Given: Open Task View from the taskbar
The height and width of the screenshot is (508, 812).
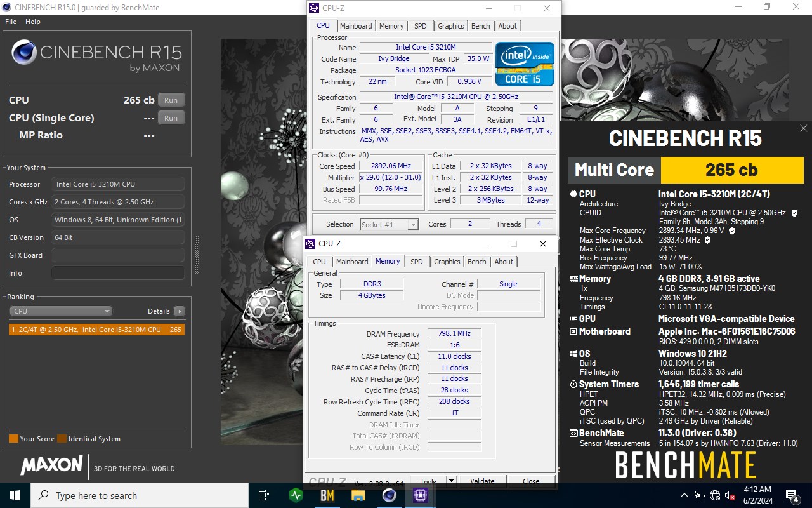Looking at the screenshot, I should pos(264,495).
